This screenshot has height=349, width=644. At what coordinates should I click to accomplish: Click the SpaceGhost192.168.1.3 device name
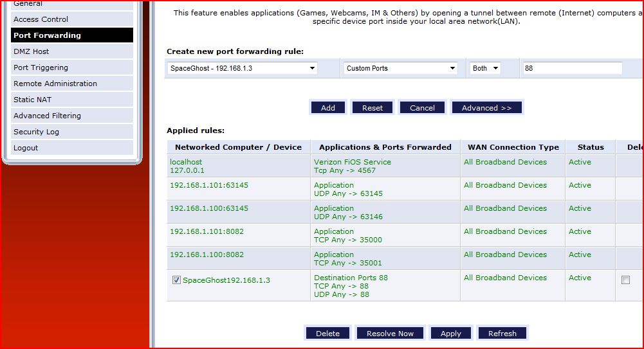click(226, 280)
